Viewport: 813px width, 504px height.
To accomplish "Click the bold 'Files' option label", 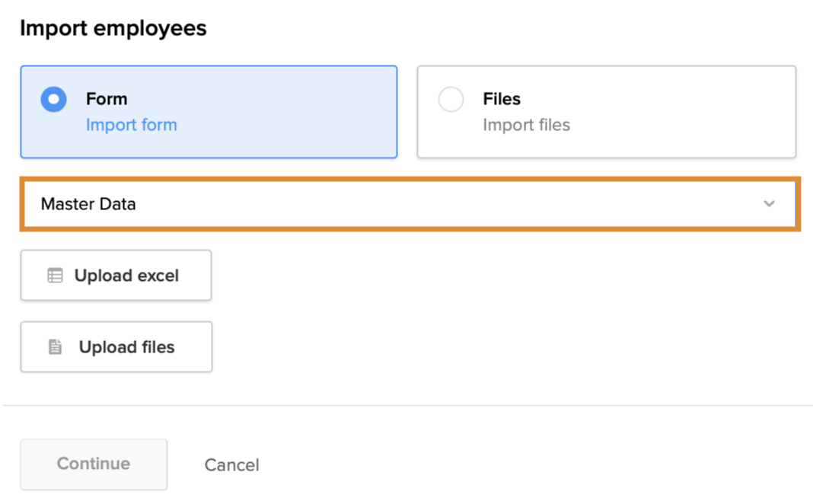I will point(502,99).
